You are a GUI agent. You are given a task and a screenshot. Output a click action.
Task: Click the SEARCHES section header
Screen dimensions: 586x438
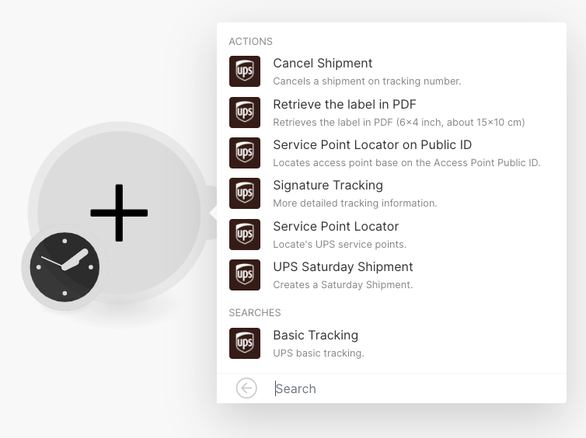(255, 313)
